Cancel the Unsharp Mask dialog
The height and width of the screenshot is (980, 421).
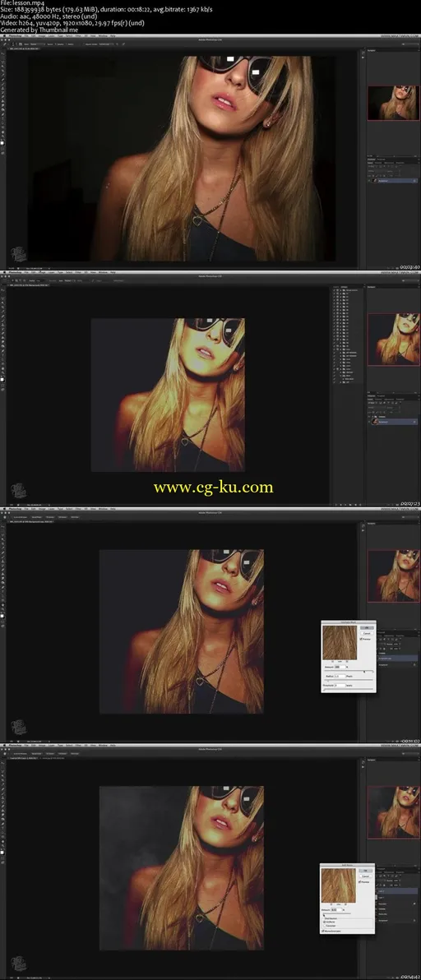pyautogui.click(x=367, y=634)
